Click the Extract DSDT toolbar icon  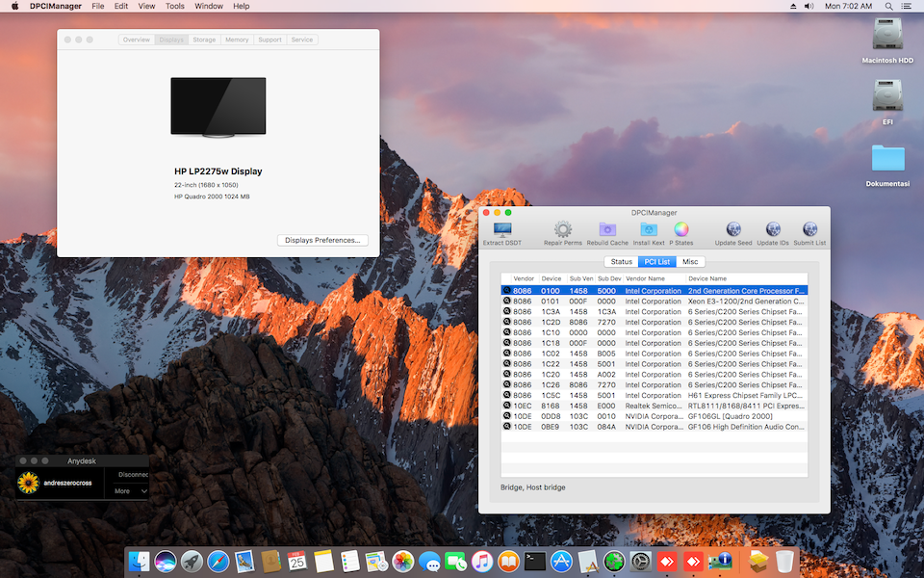pos(502,229)
